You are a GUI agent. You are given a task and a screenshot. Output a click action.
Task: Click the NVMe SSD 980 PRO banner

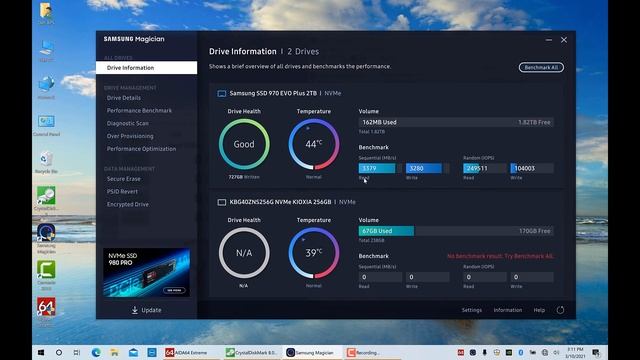pos(146,272)
